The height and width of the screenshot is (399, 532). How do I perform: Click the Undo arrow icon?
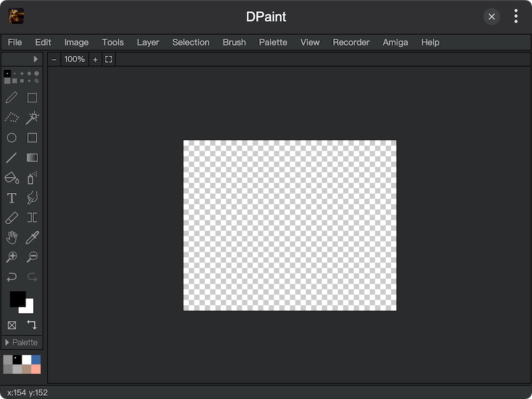click(11, 277)
